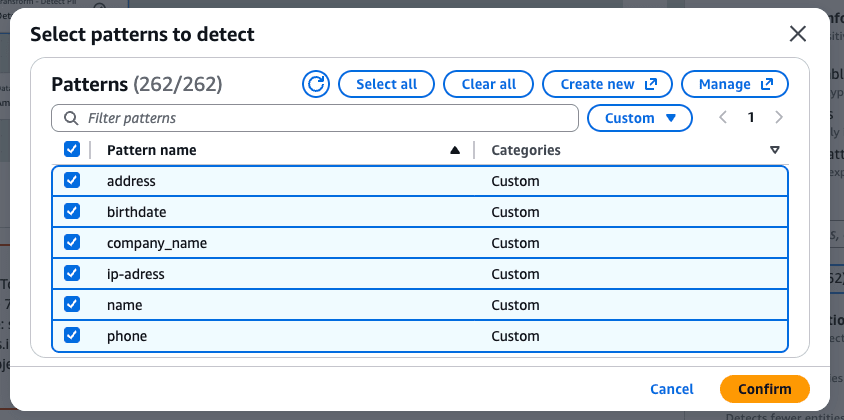Confirm the selected patterns

pyautogui.click(x=764, y=389)
